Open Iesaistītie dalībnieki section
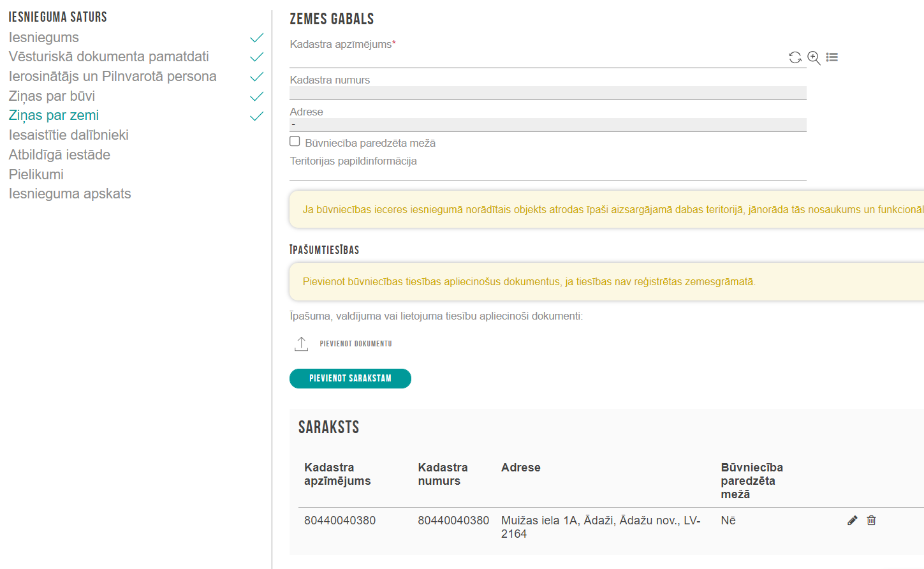The height and width of the screenshot is (569, 924). click(69, 135)
